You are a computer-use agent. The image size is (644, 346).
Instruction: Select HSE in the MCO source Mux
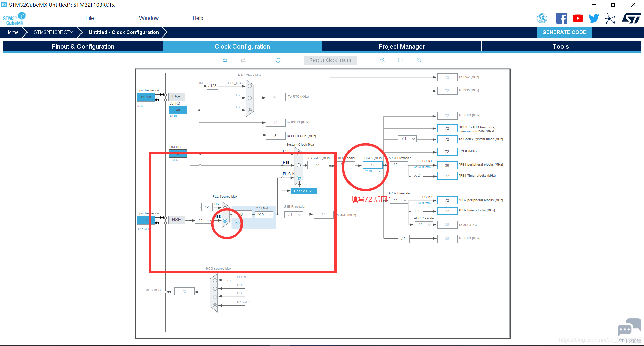click(215, 297)
